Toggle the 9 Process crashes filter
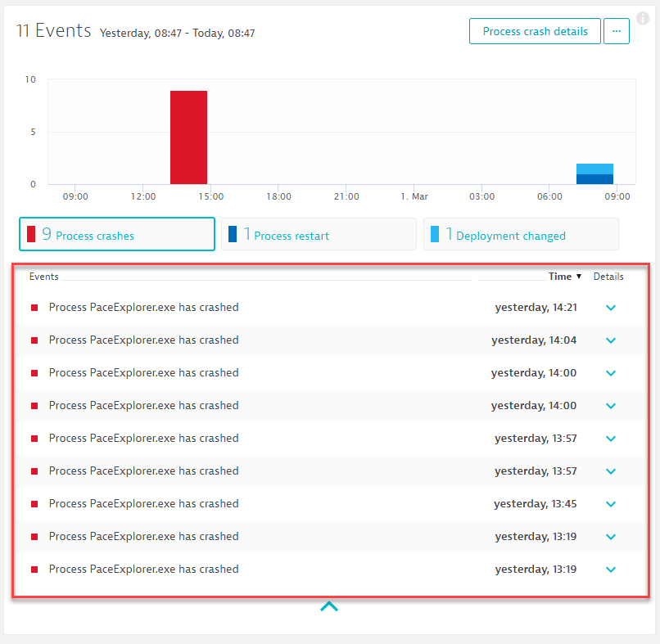This screenshot has width=660, height=644. 116,234
